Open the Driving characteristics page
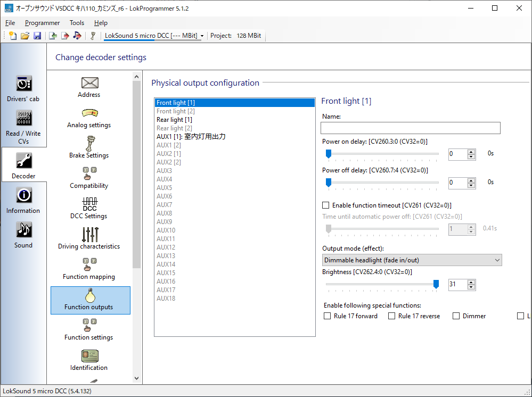 click(89, 238)
